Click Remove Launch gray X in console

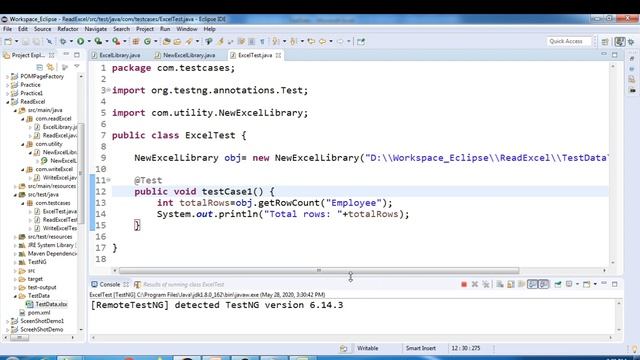475,284
